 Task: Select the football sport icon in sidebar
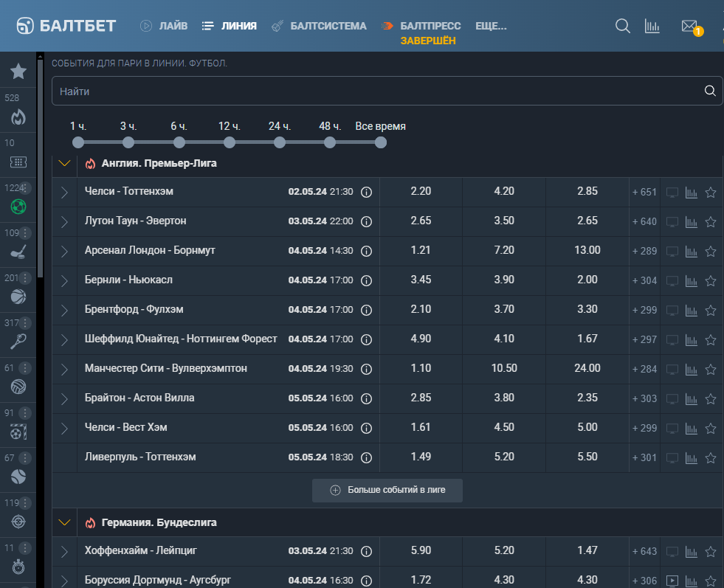(x=18, y=207)
